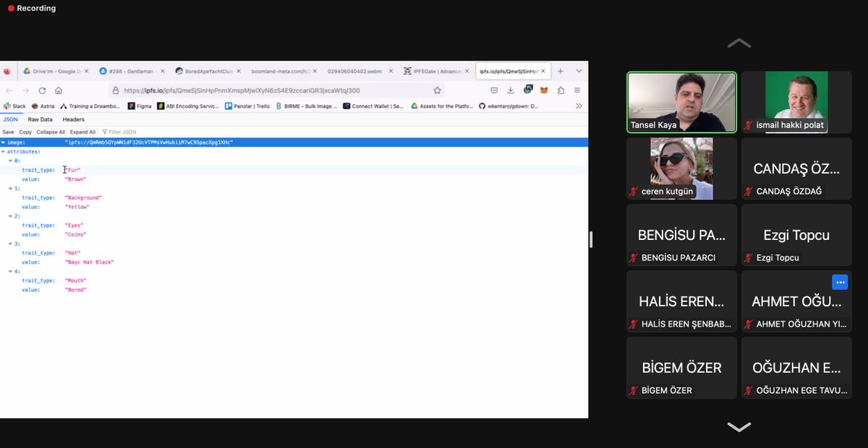
Task: Open the MetaMask fox extension
Action: point(544,90)
